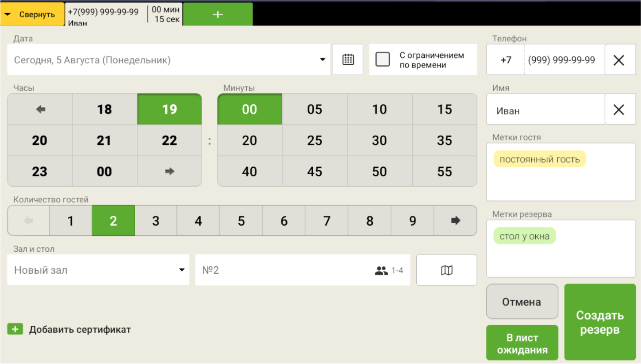This screenshot has height=364, width=641.
Task: Clear the phone number field
Action: [619, 60]
